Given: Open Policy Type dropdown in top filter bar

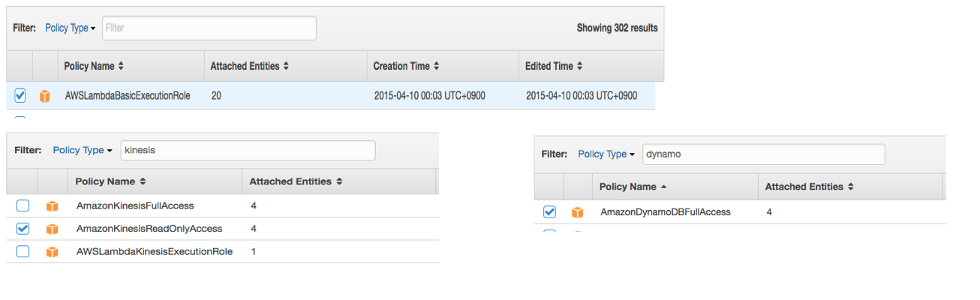Looking at the screenshot, I should pyautogui.click(x=70, y=28).
